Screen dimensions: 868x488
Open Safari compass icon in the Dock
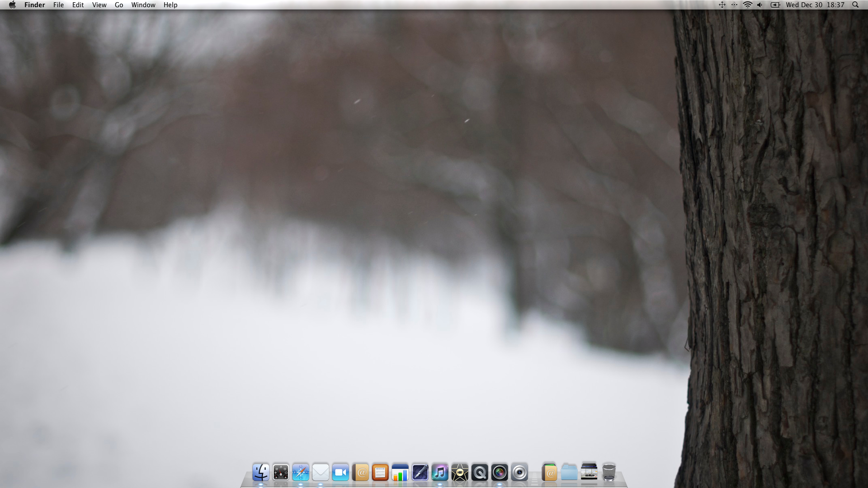tap(301, 473)
